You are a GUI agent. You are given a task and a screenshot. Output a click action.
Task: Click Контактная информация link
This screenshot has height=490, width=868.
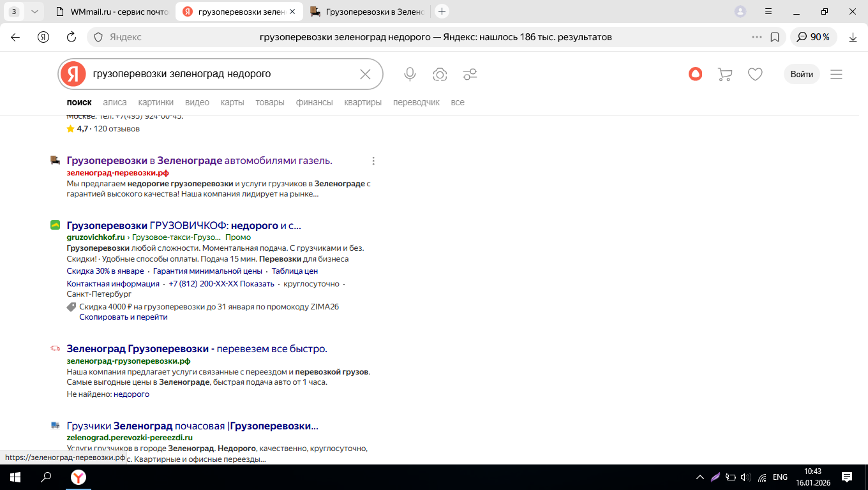pyautogui.click(x=113, y=284)
